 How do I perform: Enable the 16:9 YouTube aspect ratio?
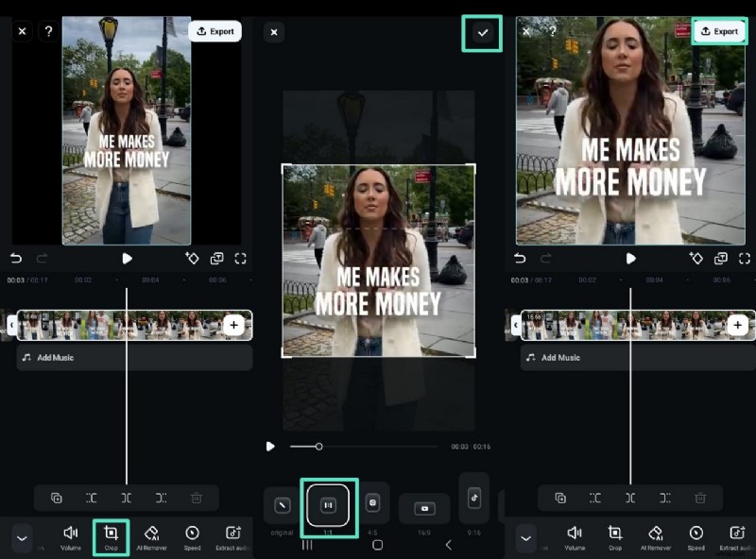click(423, 510)
